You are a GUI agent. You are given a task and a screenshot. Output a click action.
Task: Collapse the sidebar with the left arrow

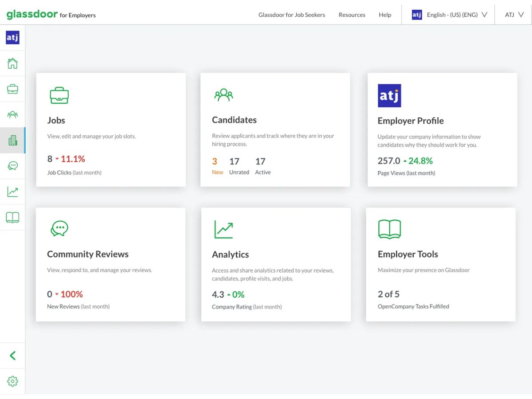pyautogui.click(x=12, y=356)
